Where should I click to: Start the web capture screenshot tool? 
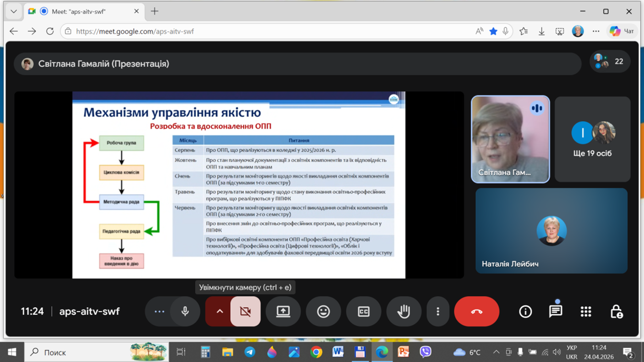[560, 32]
